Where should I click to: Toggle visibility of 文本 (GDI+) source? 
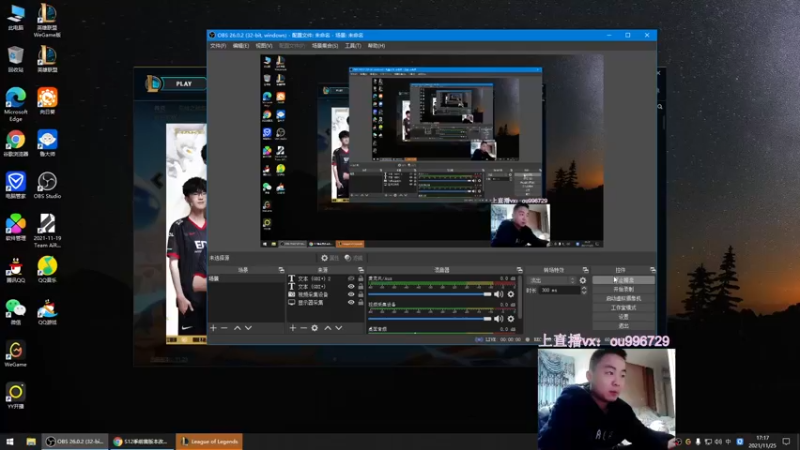(x=351, y=286)
